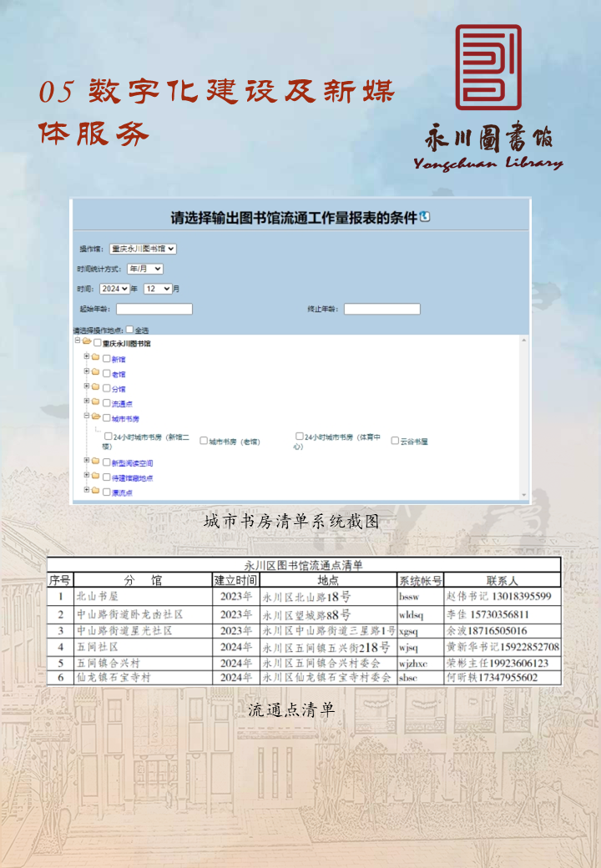Expand the 新馆 tree node

(86, 356)
